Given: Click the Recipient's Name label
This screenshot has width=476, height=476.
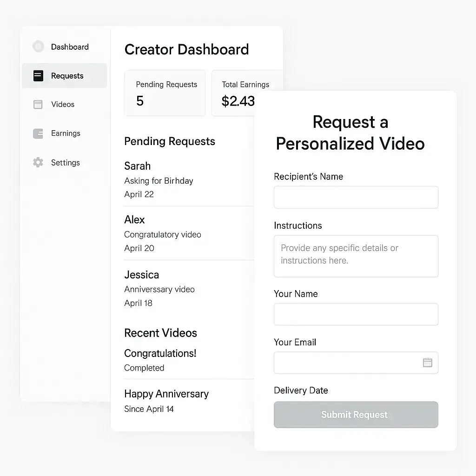Looking at the screenshot, I should (x=309, y=177).
